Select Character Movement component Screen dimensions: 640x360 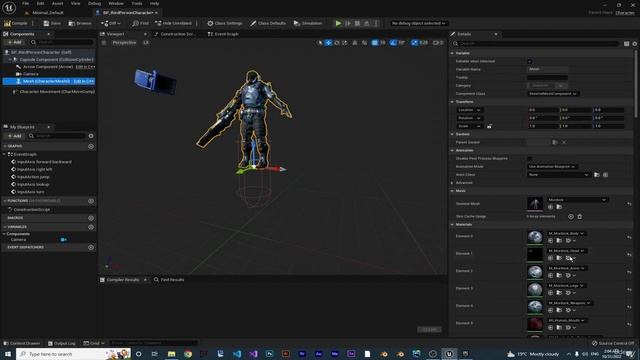click(53, 92)
